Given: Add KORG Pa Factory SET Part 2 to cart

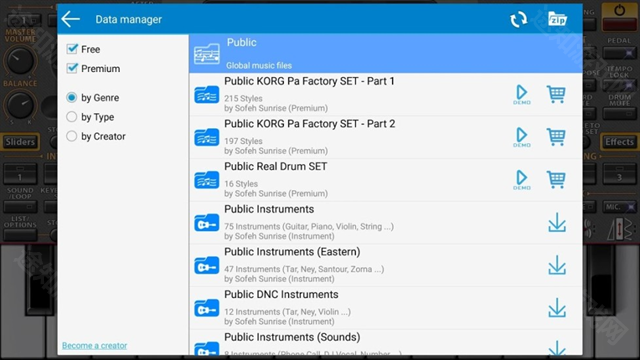Looking at the screenshot, I should pos(556,137).
